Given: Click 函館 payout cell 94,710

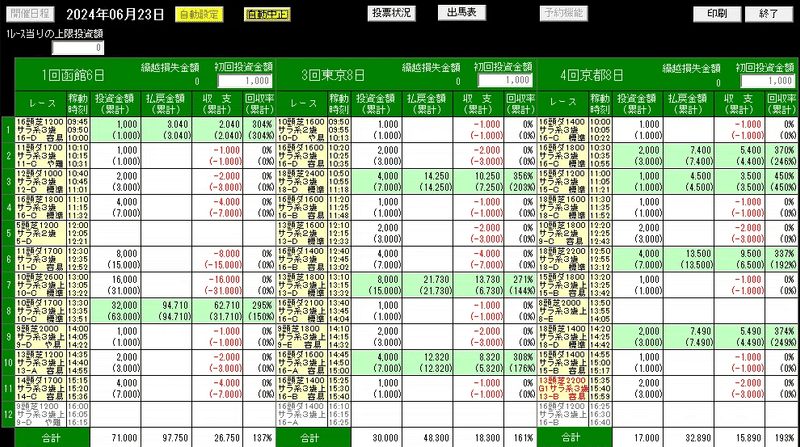Looking at the screenshot, I should (x=166, y=311).
